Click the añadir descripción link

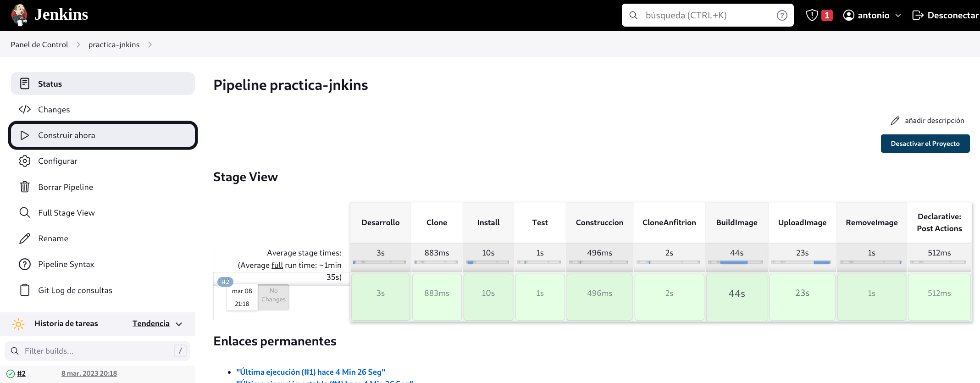[x=934, y=121]
